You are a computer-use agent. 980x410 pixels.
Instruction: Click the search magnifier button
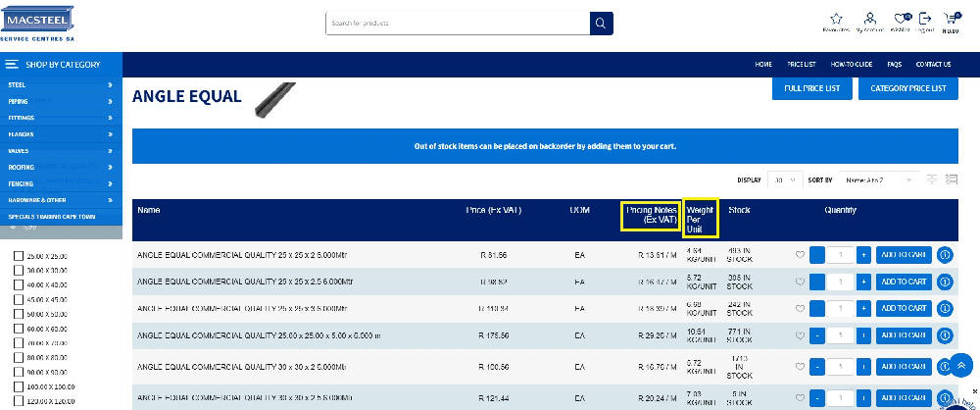[601, 23]
